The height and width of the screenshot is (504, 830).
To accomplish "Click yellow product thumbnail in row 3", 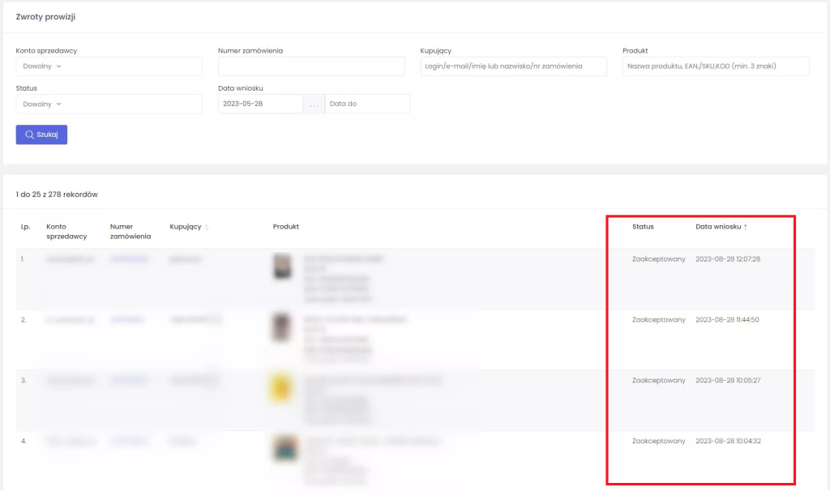I will [282, 387].
